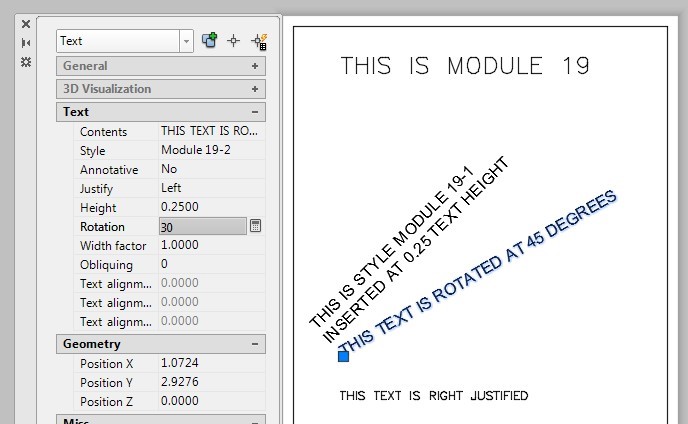Click the Select Objects crosshair icon

234,40
